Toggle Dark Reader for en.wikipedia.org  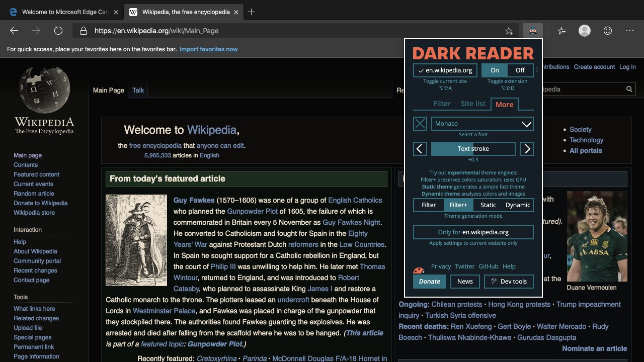click(445, 70)
